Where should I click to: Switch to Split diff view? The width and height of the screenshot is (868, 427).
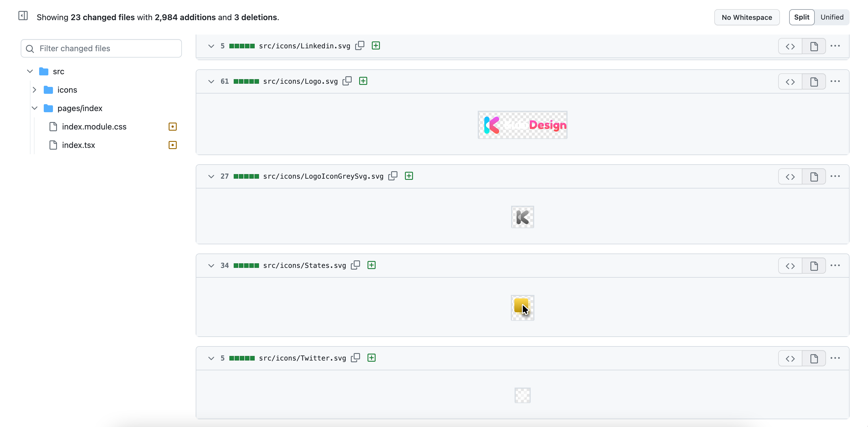pyautogui.click(x=801, y=17)
